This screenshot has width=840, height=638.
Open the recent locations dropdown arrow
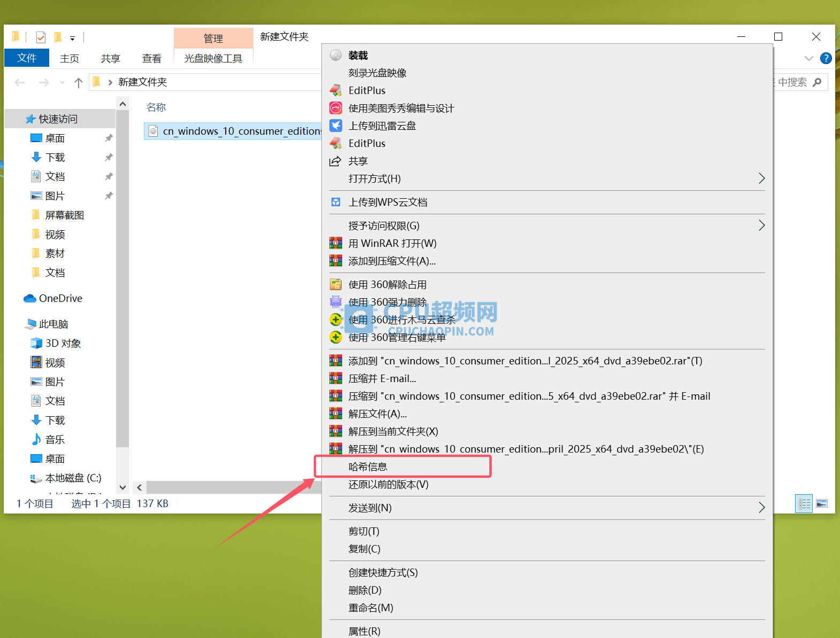[x=63, y=82]
